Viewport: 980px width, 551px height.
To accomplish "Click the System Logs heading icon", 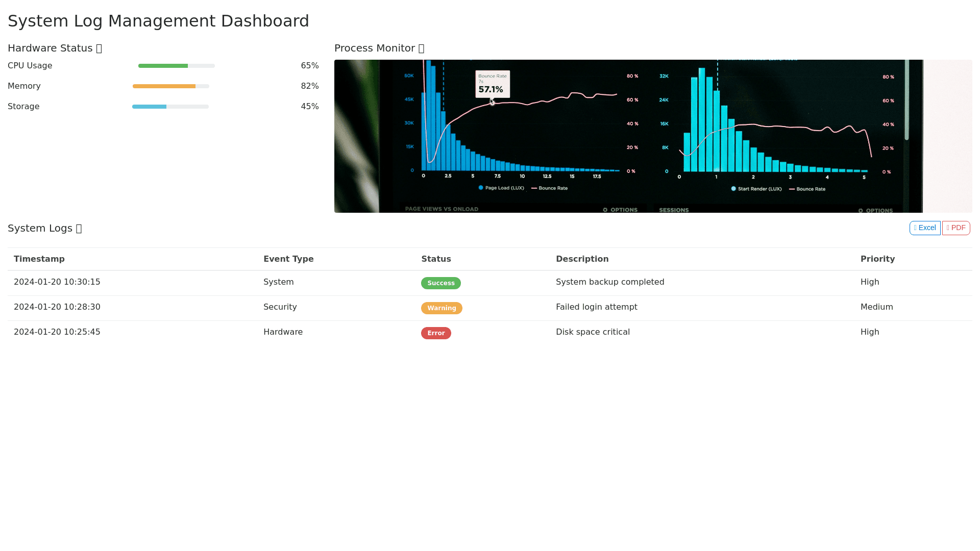I will click(x=79, y=229).
